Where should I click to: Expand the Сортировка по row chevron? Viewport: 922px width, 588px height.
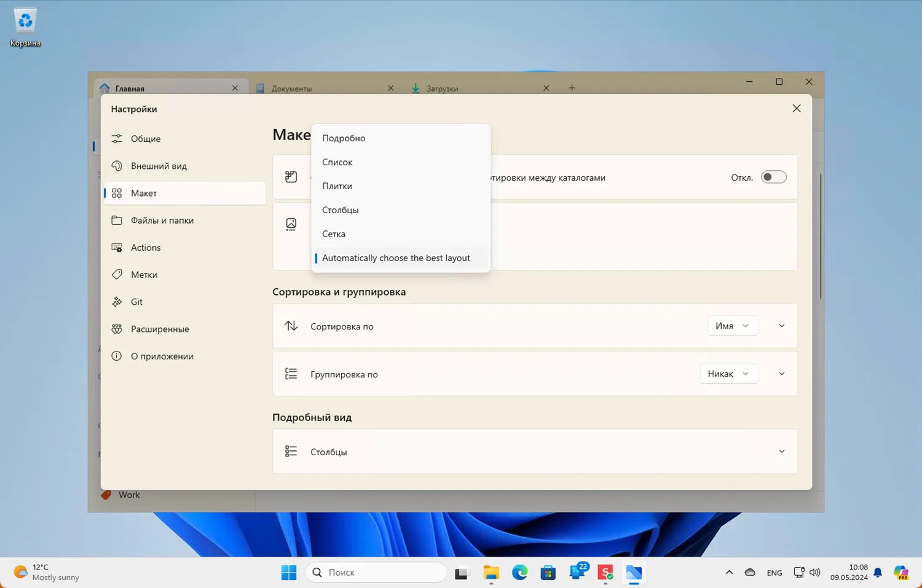[782, 326]
